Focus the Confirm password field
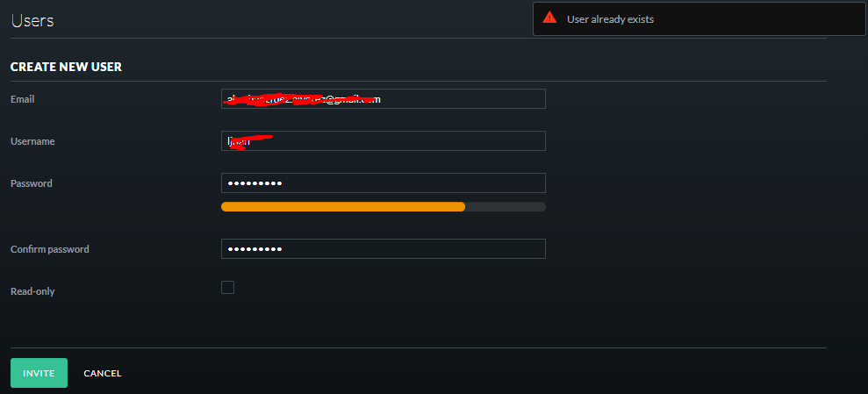 click(383, 248)
